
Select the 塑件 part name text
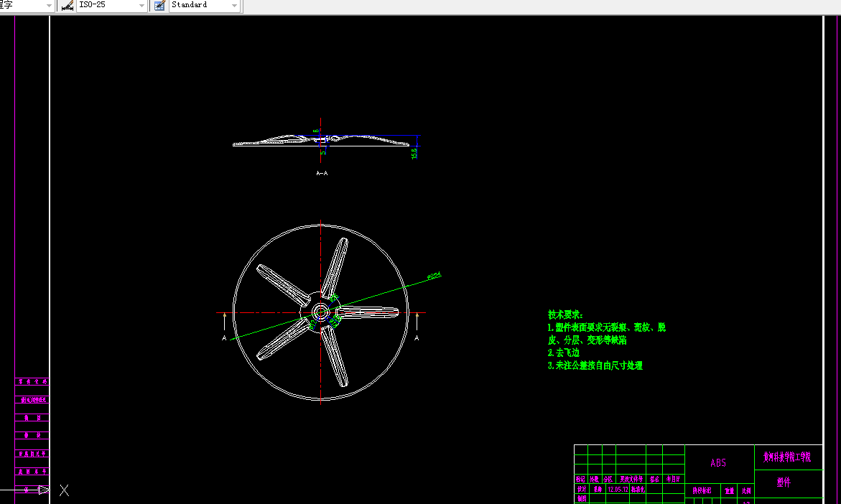[x=784, y=482]
